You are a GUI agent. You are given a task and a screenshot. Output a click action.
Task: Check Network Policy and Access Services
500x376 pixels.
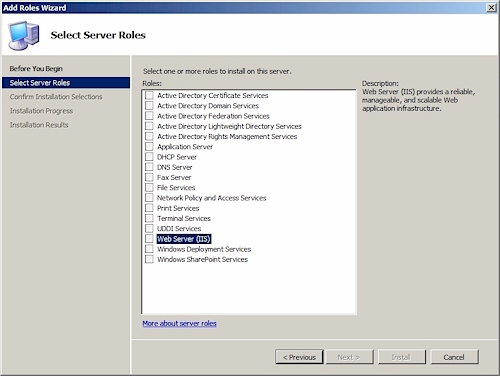point(149,198)
